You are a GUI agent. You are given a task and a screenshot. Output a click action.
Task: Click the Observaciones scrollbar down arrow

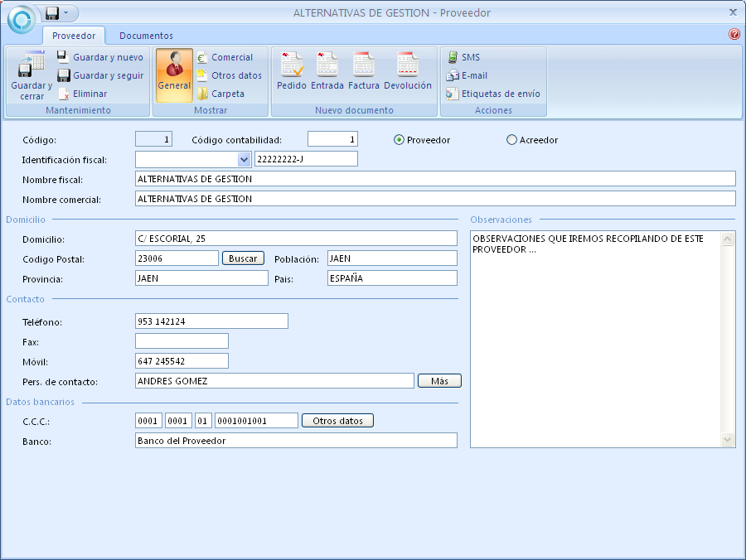point(728,440)
